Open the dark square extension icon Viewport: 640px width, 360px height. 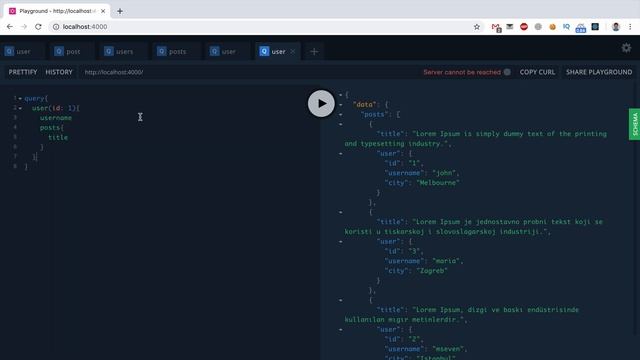click(x=595, y=27)
